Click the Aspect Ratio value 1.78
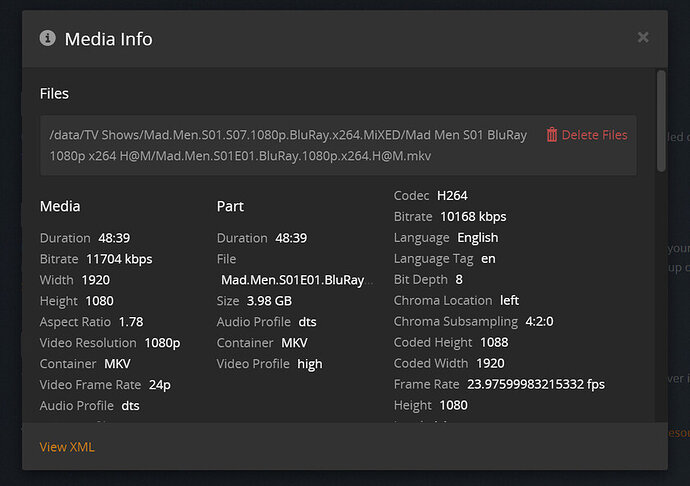 coord(131,322)
